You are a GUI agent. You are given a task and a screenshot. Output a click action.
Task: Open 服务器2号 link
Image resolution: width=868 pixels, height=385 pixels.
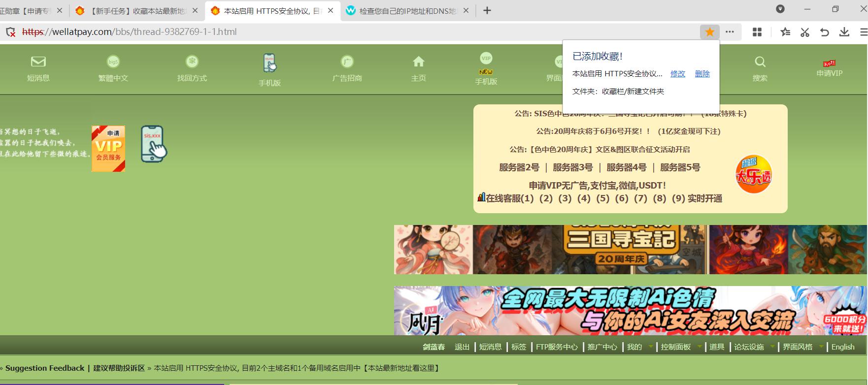[519, 167]
